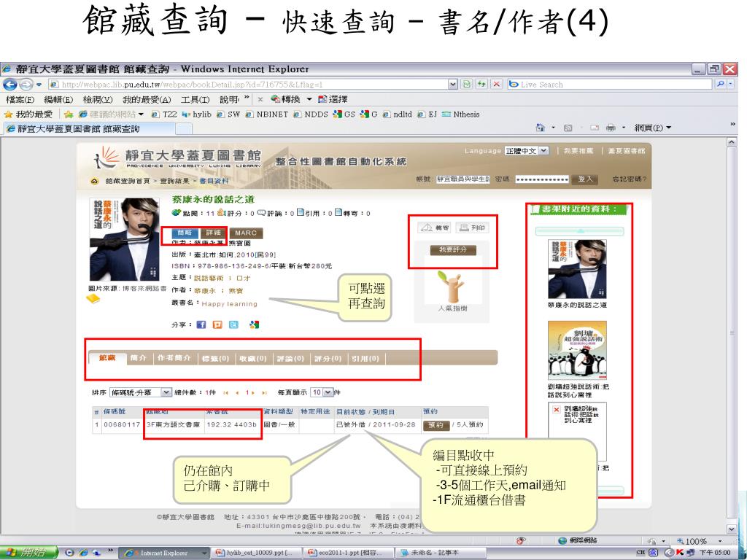Image resolution: width=747 pixels, height=560 pixels.
Task: Open the 工具(T) menu
Action: 195,99
